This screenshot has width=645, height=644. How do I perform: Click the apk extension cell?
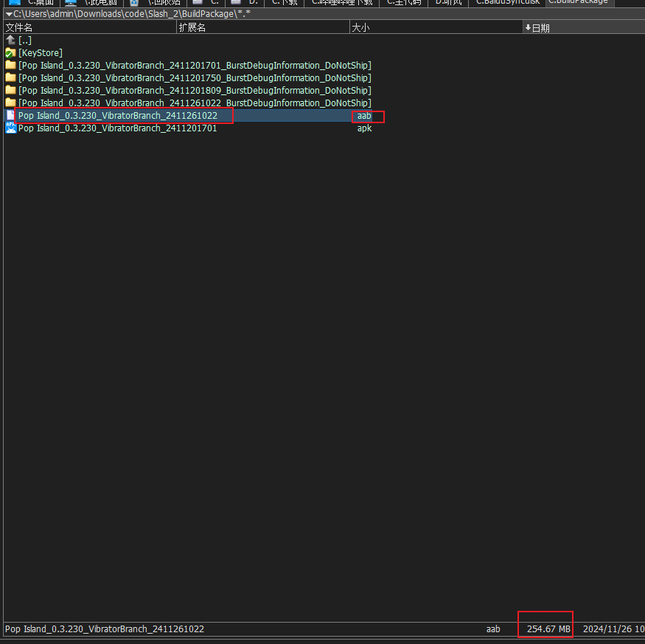click(364, 128)
